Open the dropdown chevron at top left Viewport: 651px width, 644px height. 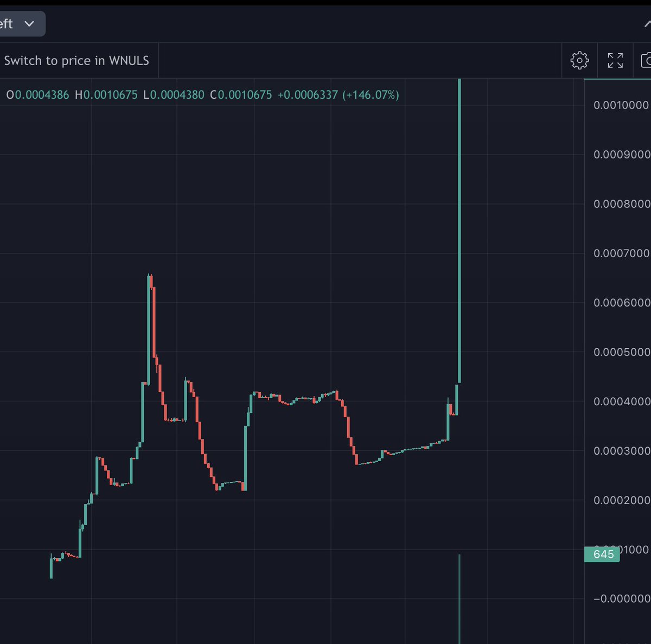tap(29, 24)
